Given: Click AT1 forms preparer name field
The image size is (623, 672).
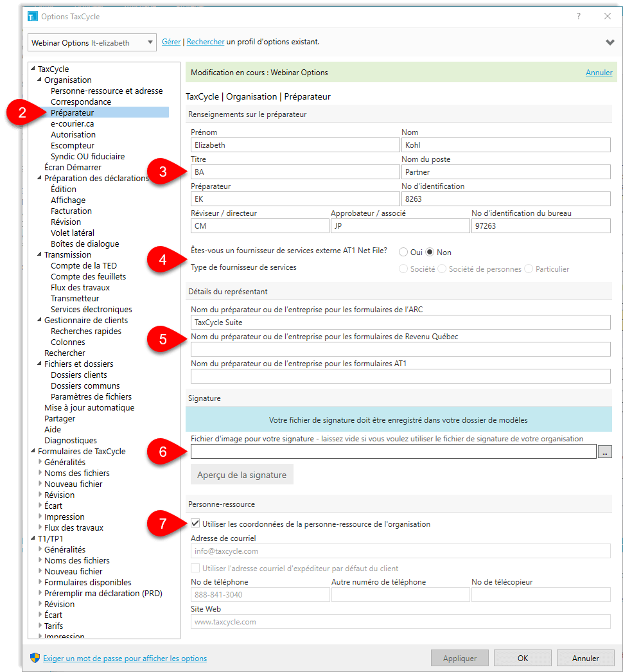Looking at the screenshot, I should tap(401, 376).
